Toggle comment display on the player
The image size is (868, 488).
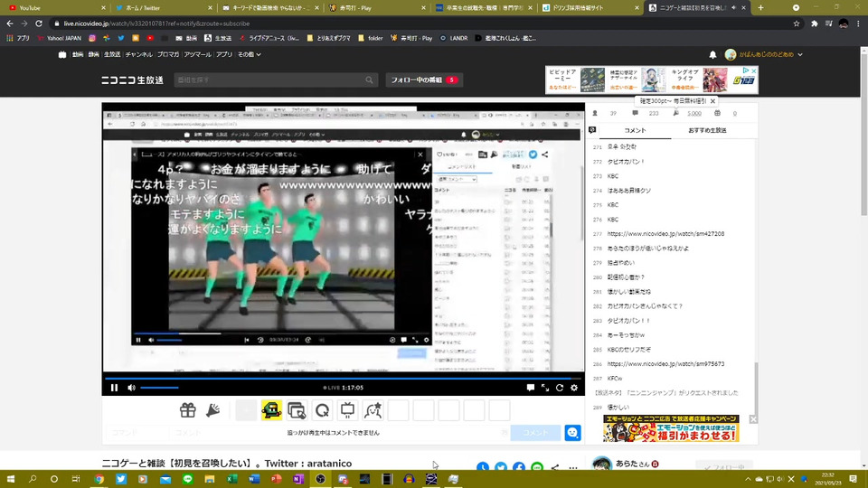531,388
